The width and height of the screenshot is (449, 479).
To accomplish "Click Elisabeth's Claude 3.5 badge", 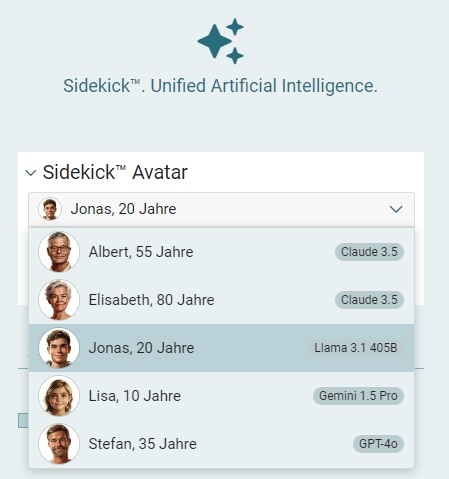I will click(369, 300).
